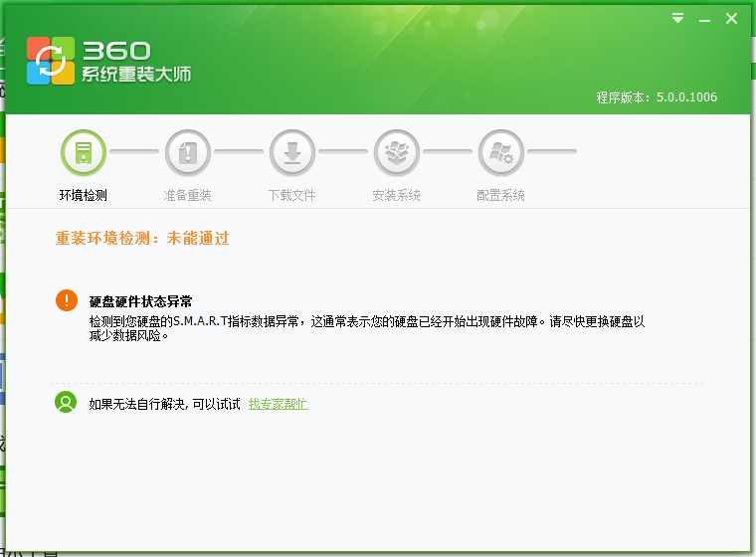Click the 重装环境检测 未能通过 status heading
Image resolution: width=756 pixels, height=557 pixels.
(x=142, y=238)
